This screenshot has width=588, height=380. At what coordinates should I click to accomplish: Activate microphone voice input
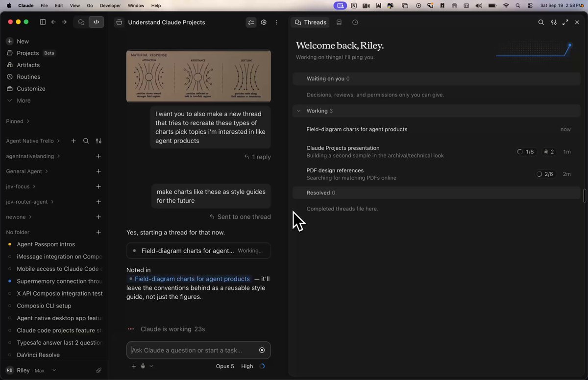[143, 366]
